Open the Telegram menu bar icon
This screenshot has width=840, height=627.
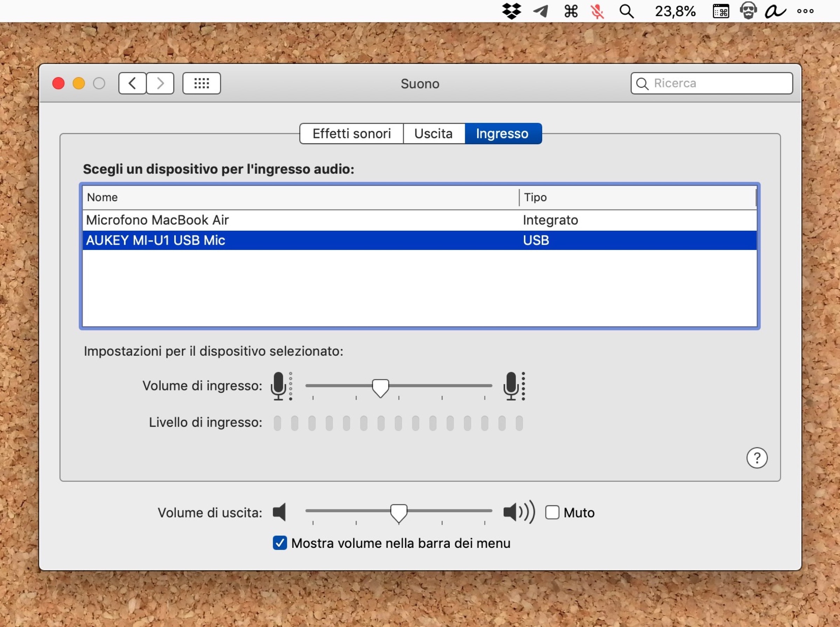541,12
